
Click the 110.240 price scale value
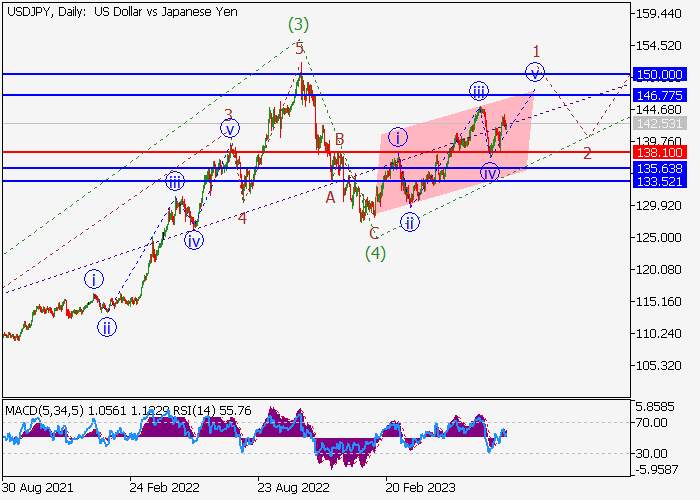[658, 333]
